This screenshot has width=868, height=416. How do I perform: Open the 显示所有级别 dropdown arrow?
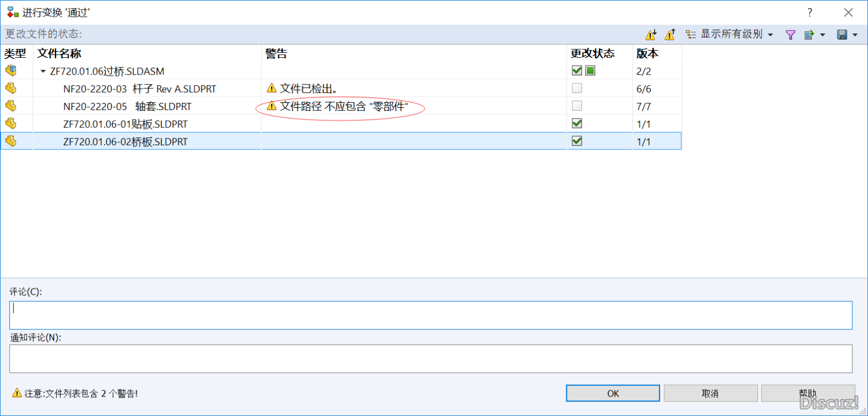pyautogui.click(x=770, y=35)
